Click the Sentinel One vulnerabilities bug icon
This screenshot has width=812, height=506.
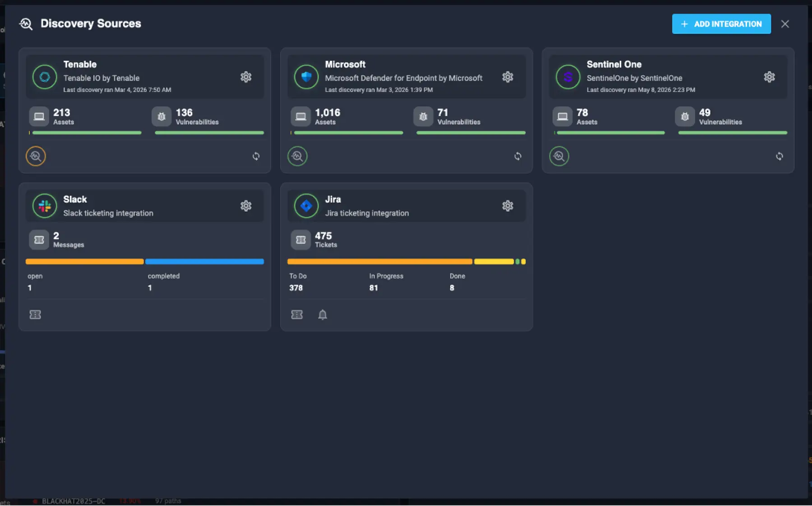[685, 117]
